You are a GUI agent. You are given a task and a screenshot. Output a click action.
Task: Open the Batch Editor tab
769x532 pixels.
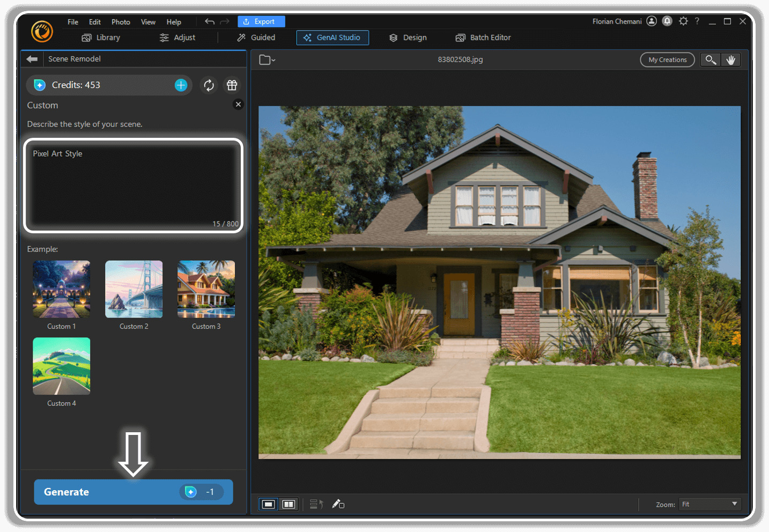(483, 38)
